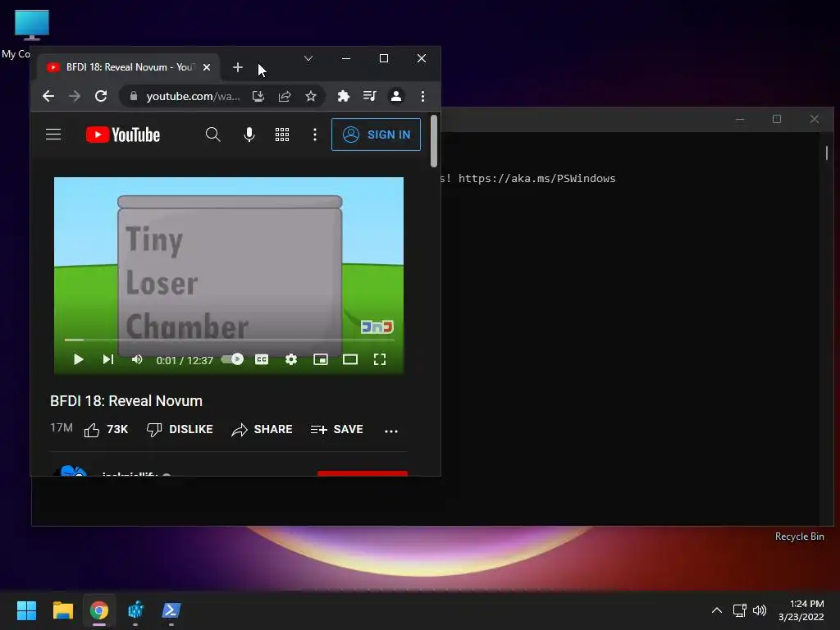Search with your voice microphone
The image size is (840, 630).
pyautogui.click(x=249, y=135)
